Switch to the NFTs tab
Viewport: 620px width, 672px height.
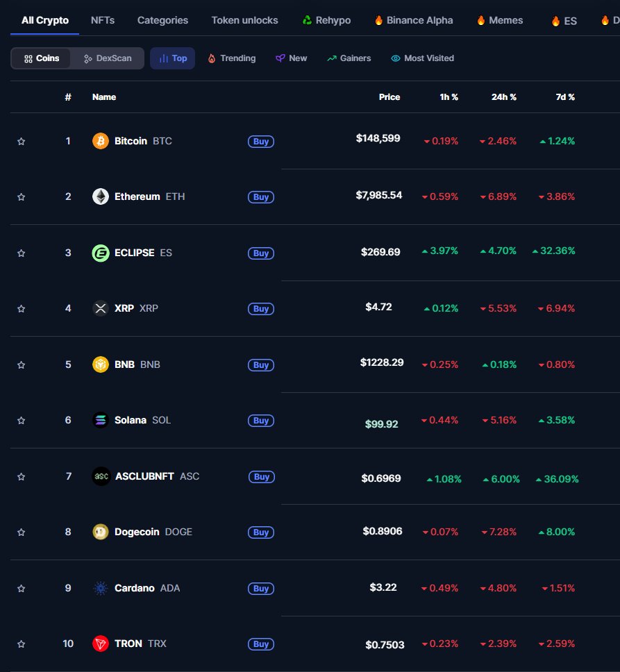pos(103,21)
